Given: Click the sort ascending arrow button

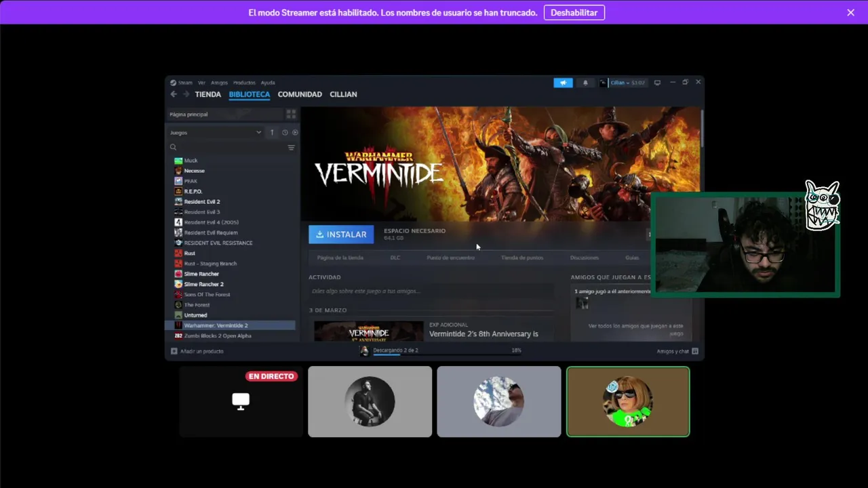Looking at the screenshot, I should tap(272, 132).
